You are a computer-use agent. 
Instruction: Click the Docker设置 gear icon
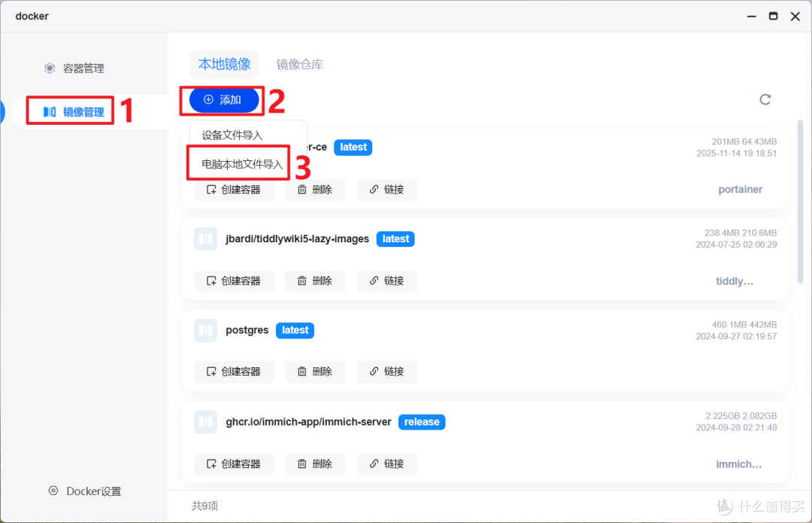point(53,491)
